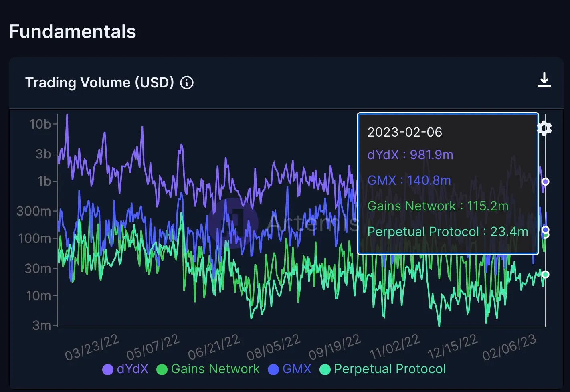Toggle Gains Network series via legend label
The image size is (570, 392).
[x=215, y=369]
